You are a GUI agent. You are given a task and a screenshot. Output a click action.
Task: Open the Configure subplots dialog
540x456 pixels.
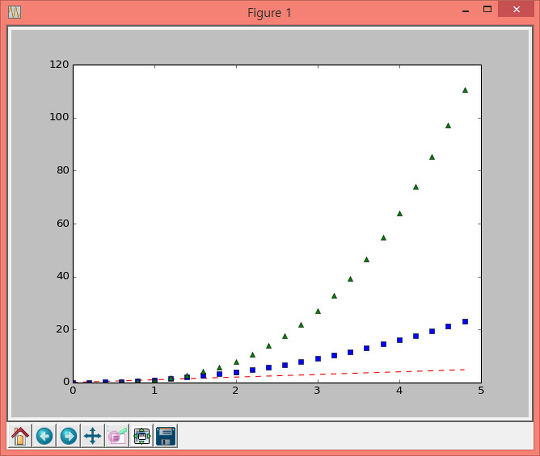[x=142, y=436]
